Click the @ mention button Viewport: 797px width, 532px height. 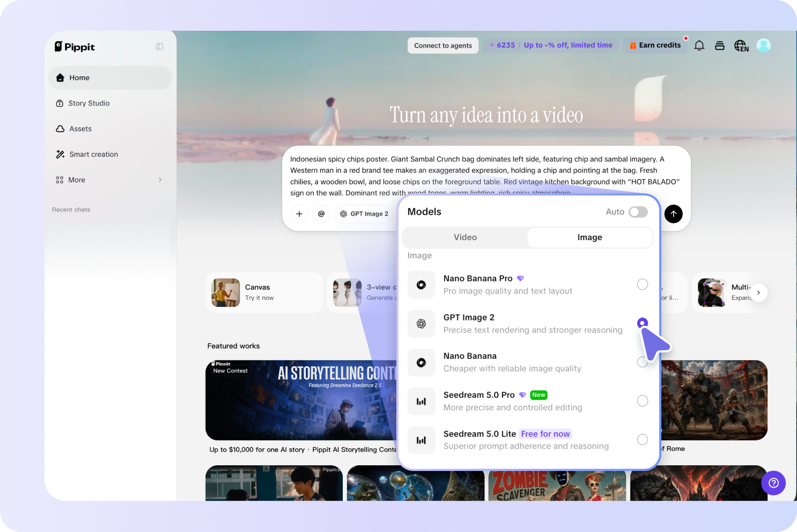tap(321, 214)
